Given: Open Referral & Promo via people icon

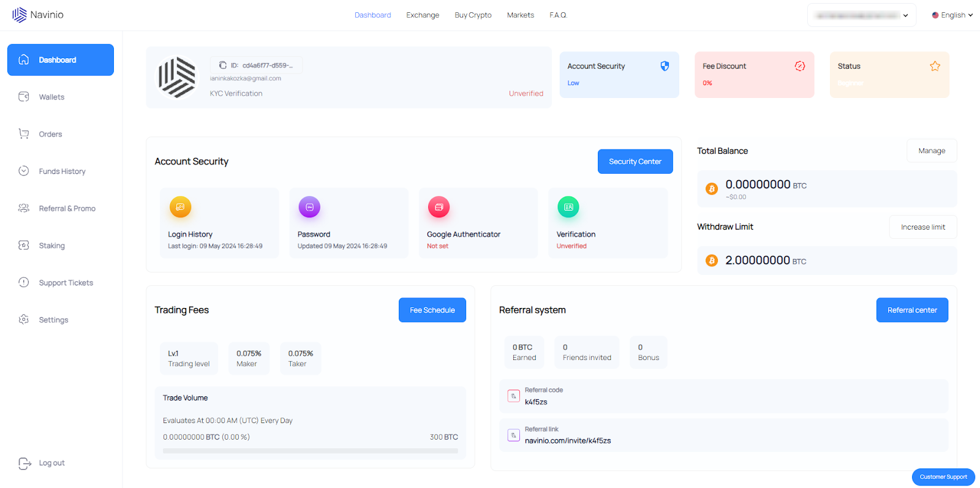Looking at the screenshot, I should tap(24, 208).
